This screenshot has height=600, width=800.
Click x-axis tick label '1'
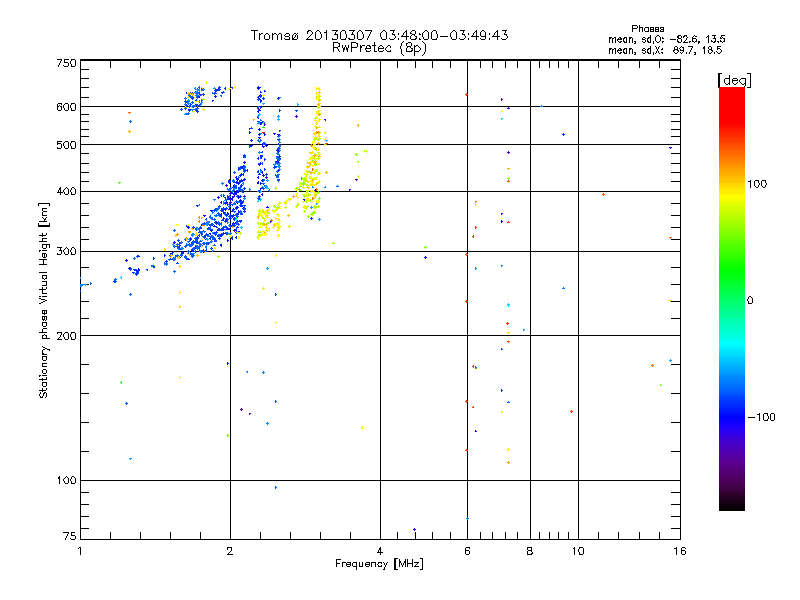(80, 551)
